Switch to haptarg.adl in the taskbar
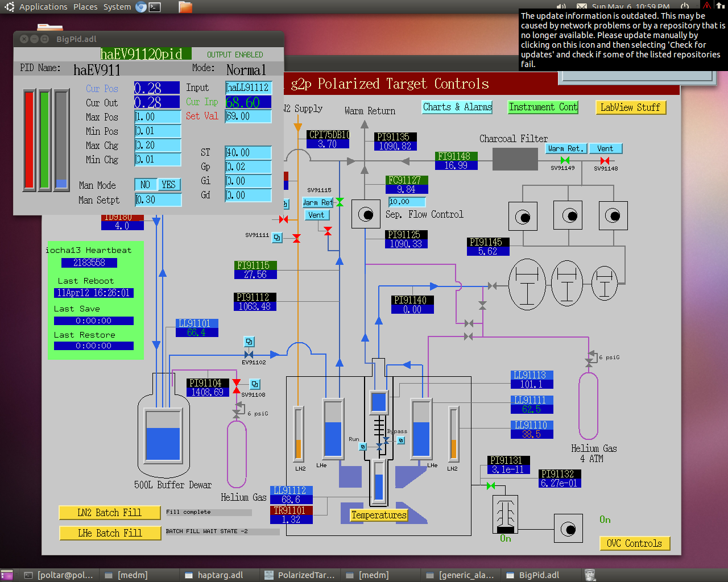The height and width of the screenshot is (582, 728). [220, 575]
